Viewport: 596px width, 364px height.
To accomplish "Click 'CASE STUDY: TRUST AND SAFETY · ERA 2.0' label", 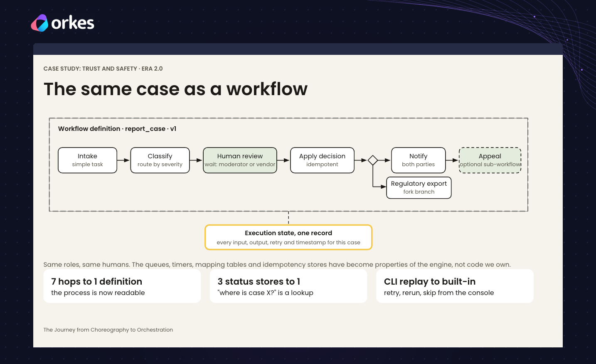I will pyautogui.click(x=103, y=69).
